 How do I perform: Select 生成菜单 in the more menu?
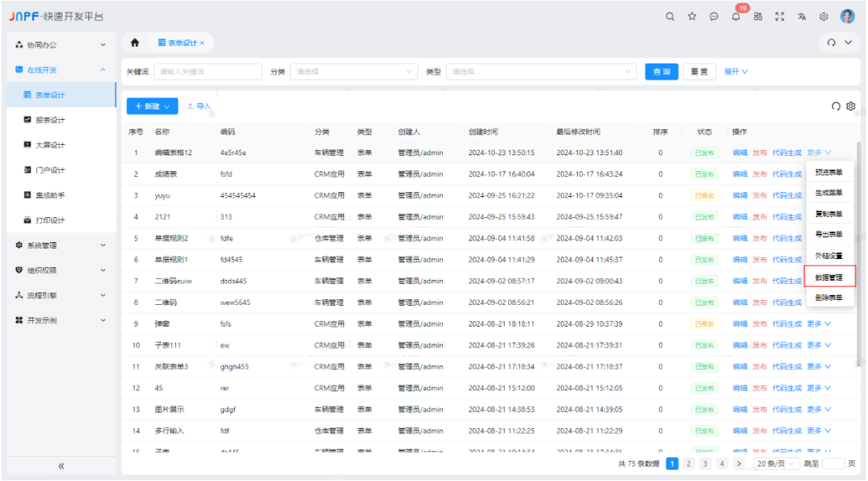click(x=829, y=193)
